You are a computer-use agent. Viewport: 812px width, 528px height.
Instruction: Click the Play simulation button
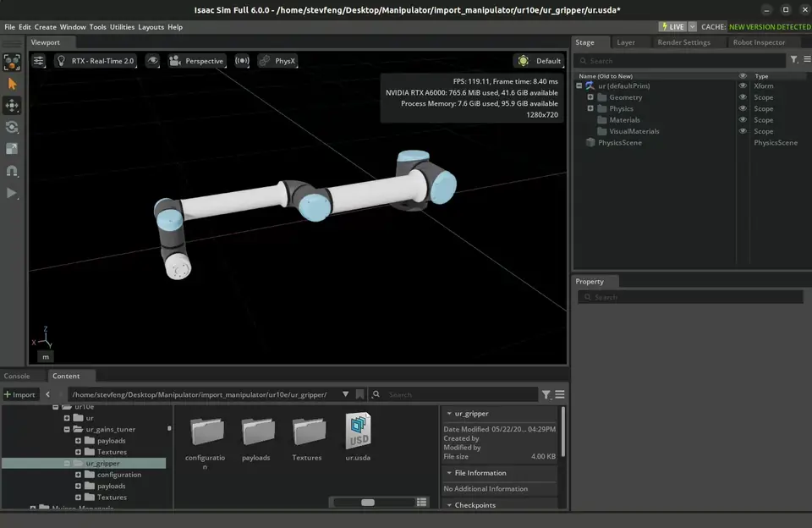(12, 193)
